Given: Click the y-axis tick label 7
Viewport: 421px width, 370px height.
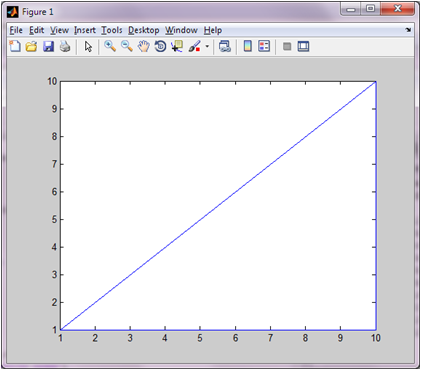Looking at the screenshot, I should tap(54, 164).
